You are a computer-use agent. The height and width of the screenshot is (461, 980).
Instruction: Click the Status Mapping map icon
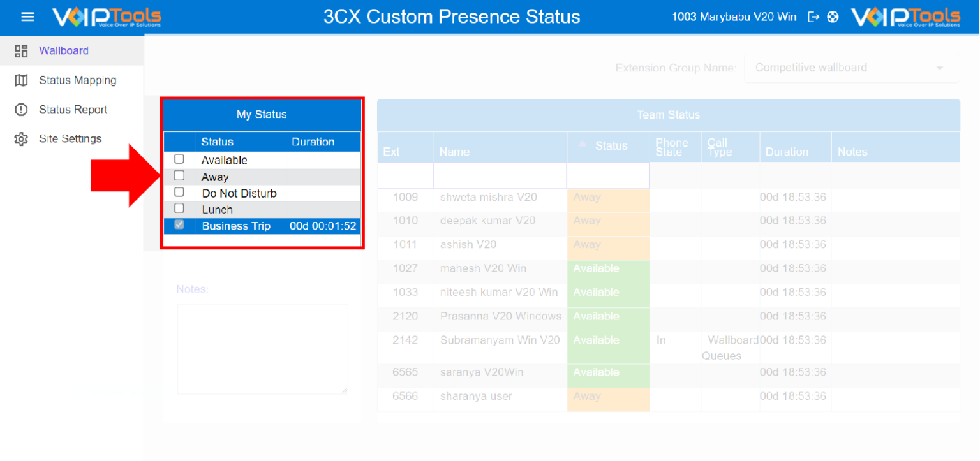21,80
